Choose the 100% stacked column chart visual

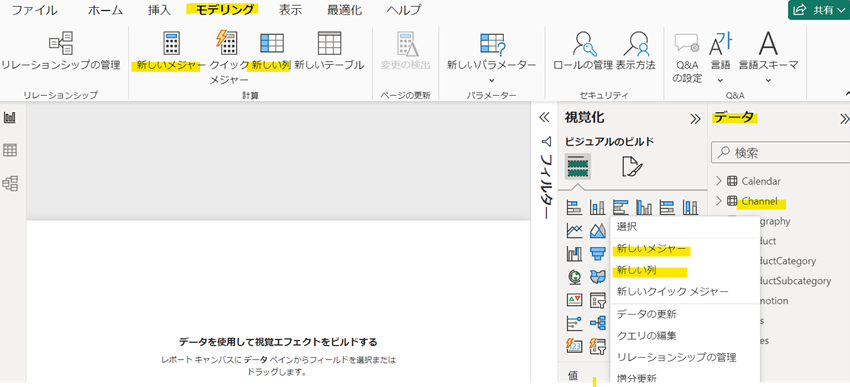tap(691, 207)
